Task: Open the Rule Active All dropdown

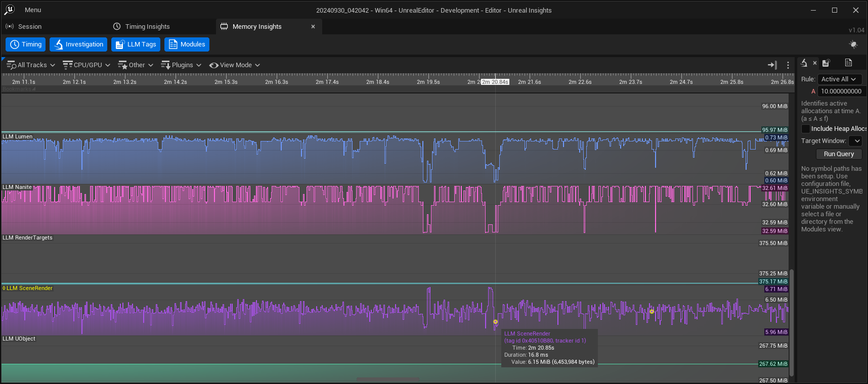Action: pos(839,79)
